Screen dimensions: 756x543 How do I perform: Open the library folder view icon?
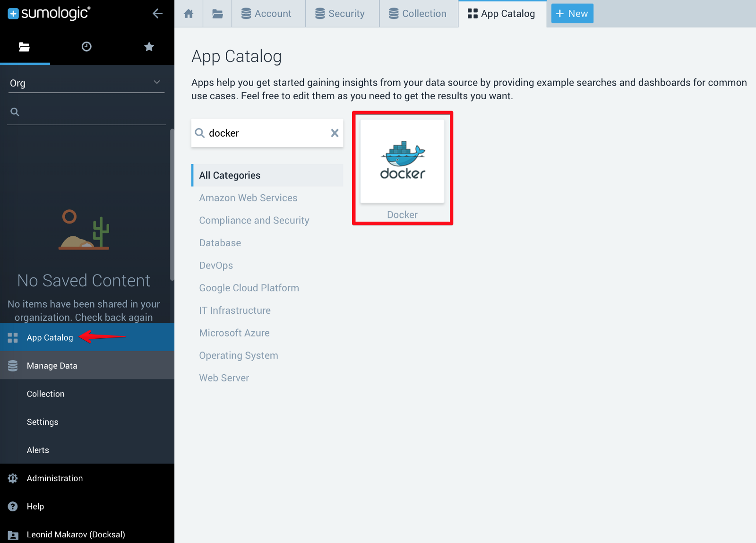tap(24, 47)
